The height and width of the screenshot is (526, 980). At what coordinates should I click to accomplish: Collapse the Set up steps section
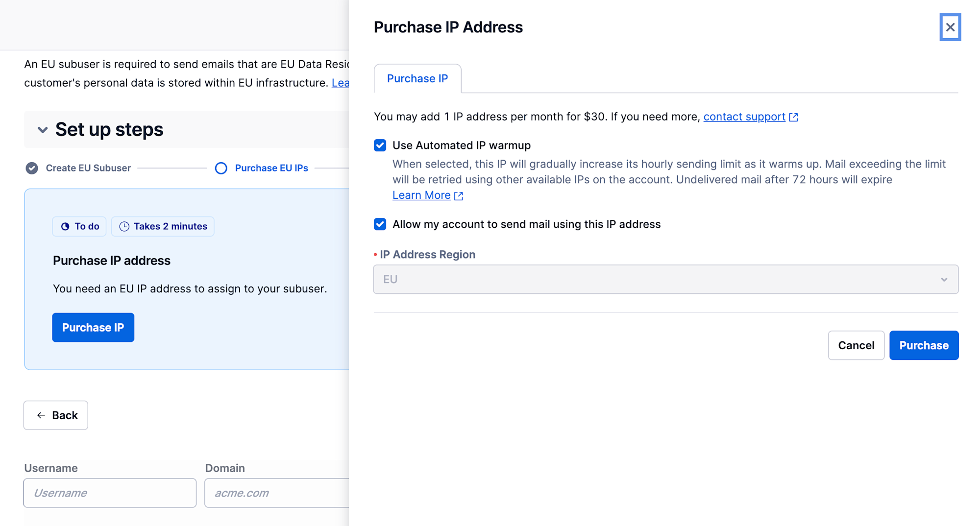tap(43, 130)
